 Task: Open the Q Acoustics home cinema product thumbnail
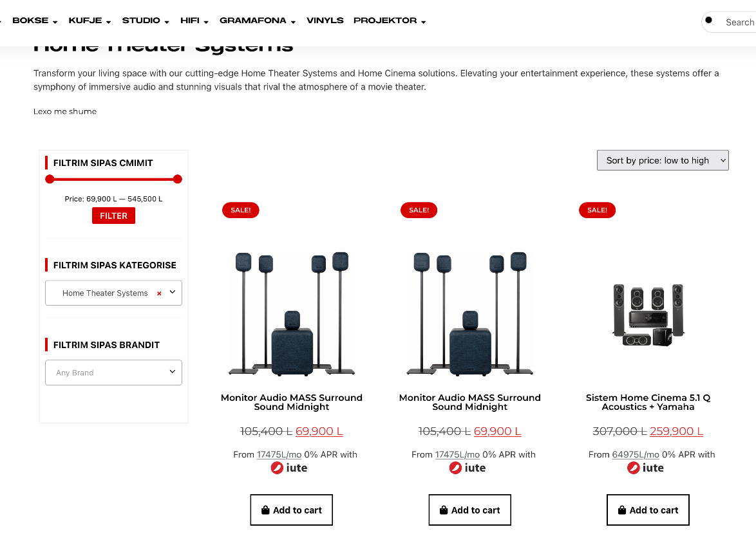[648, 315]
